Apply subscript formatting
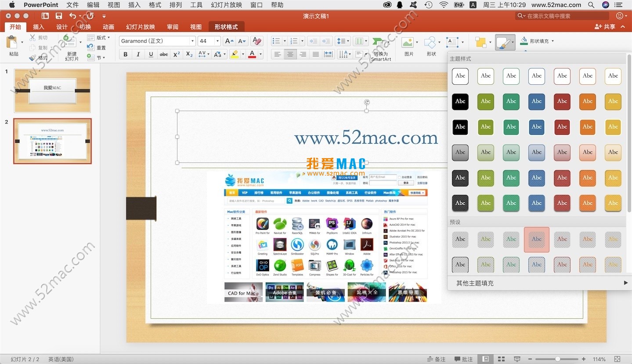The height and width of the screenshot is (364, 632). [x=189, y=54]
